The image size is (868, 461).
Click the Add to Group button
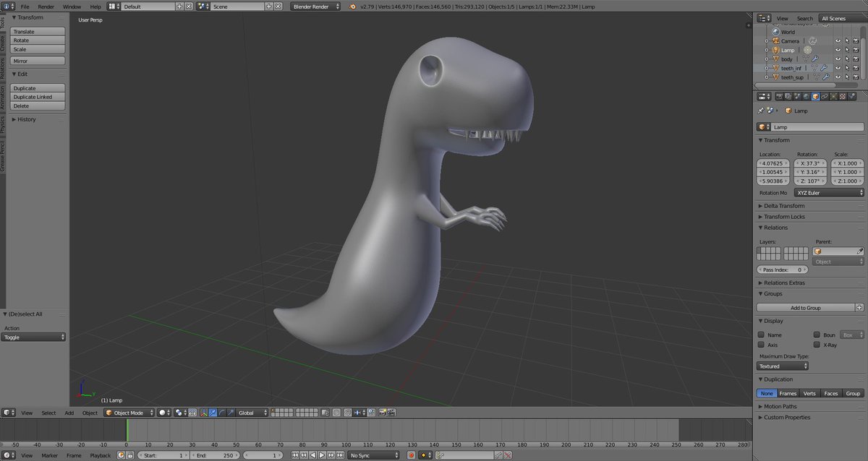coord(806,308)
